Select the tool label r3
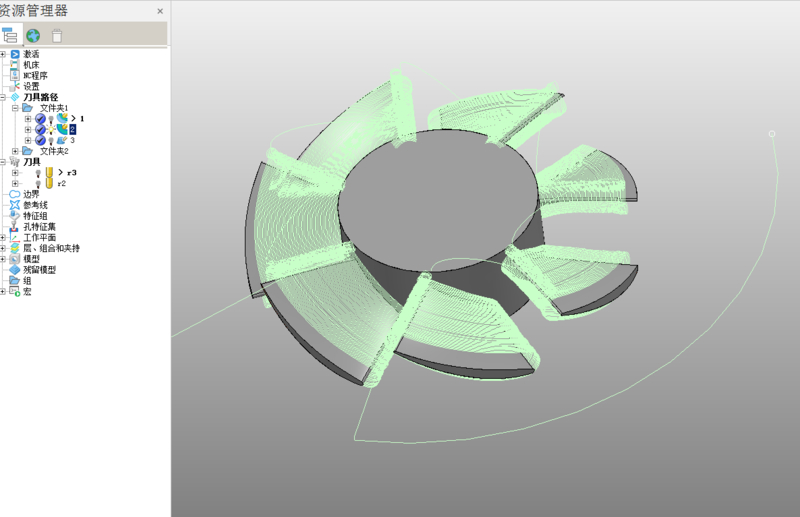Image resolution: width=800 pixels, height=517 pixels. pyautogui.click(x=72, y=173)
